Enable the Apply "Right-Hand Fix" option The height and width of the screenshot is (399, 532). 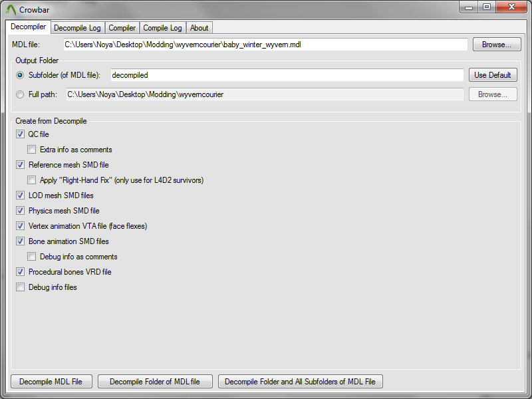click(32, 180)
